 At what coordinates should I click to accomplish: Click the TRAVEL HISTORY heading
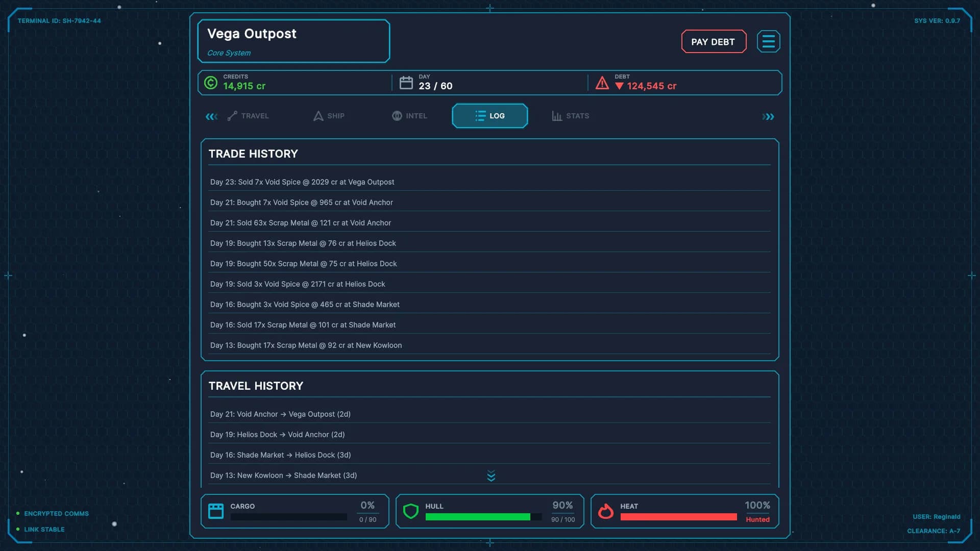[256, 386]
